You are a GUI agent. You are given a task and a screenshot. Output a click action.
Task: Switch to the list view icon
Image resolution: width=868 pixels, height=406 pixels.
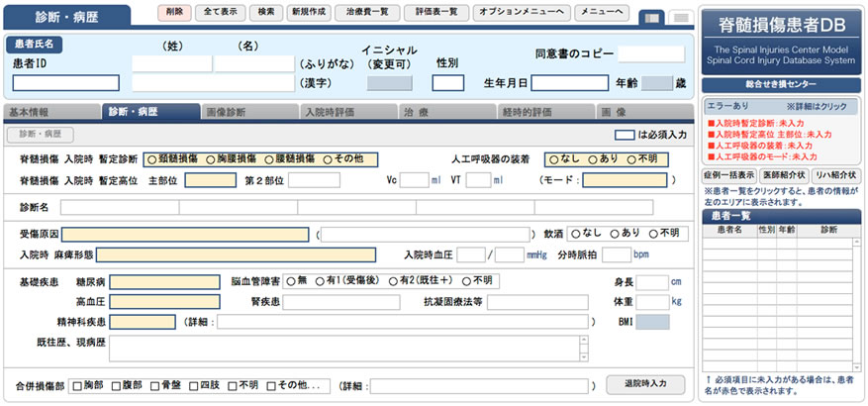pyautogui.click(x=680, y=17)
